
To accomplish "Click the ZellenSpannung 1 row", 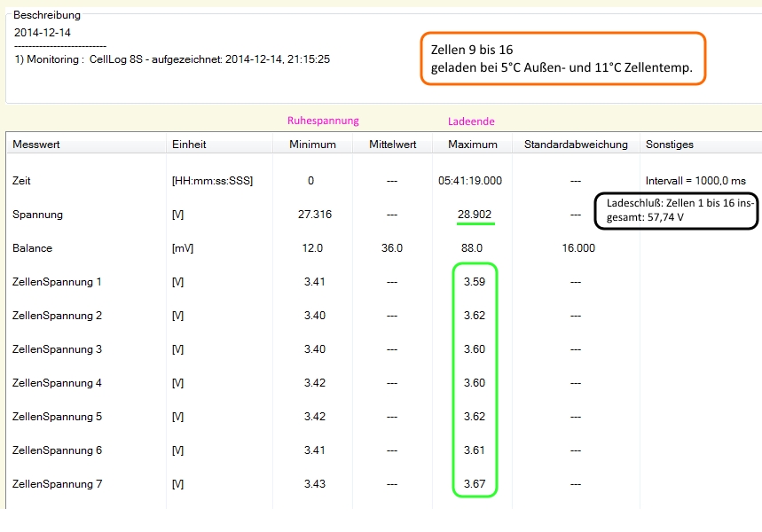I will click(57, 282).
